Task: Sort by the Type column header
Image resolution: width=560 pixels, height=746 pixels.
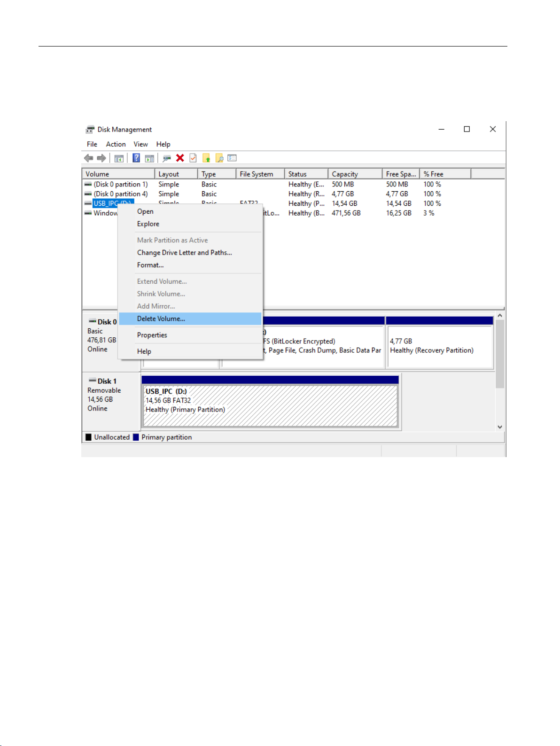Action: pos(217,174)
